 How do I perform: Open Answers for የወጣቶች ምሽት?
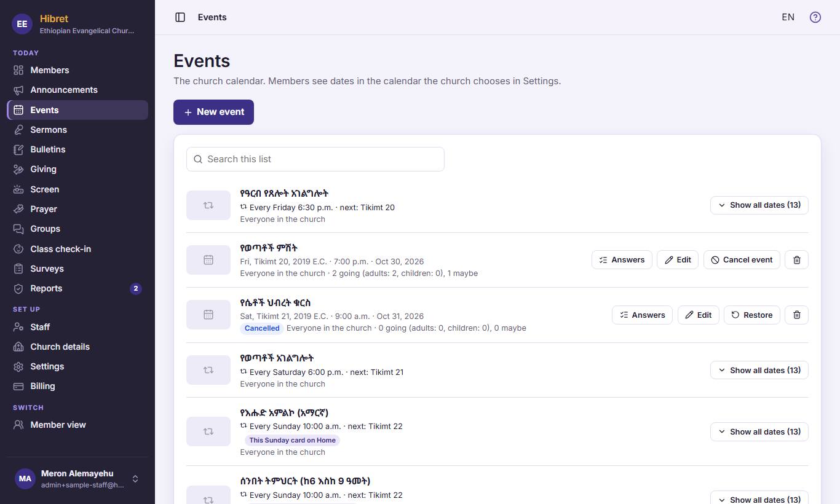click(622, 260)
